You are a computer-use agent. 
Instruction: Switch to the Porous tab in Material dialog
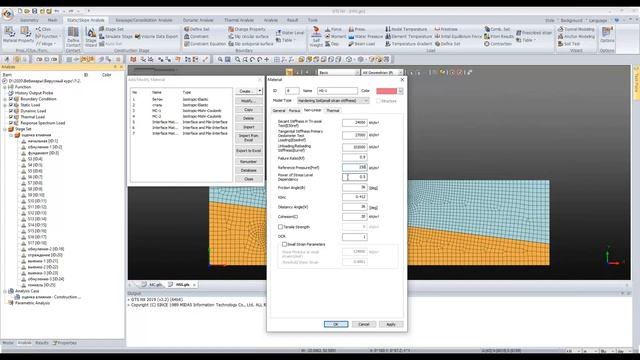(294, 111)
